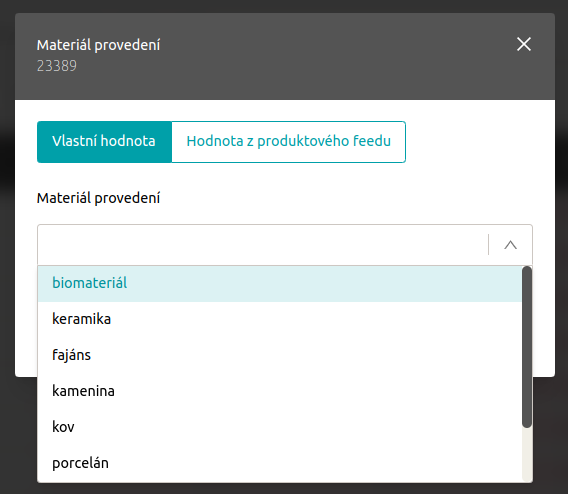Click the vertical separator beside the chevron

tap(488, 244)
